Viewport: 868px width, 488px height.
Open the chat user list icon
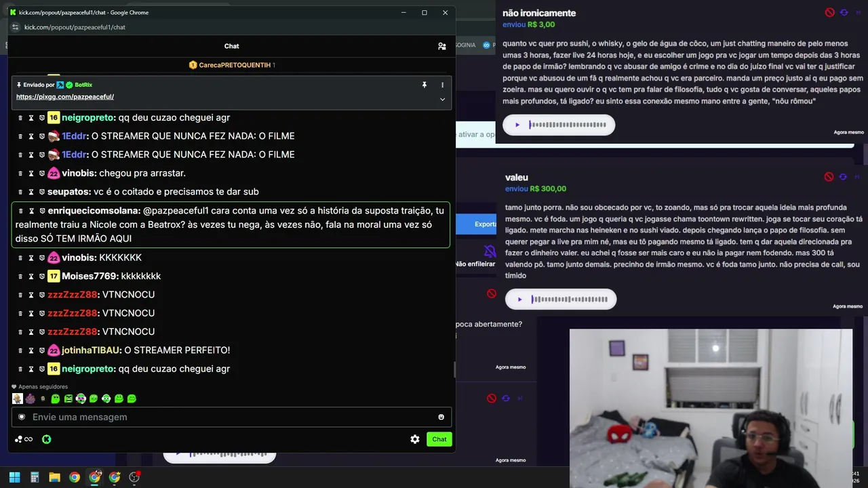click(441, 46)
